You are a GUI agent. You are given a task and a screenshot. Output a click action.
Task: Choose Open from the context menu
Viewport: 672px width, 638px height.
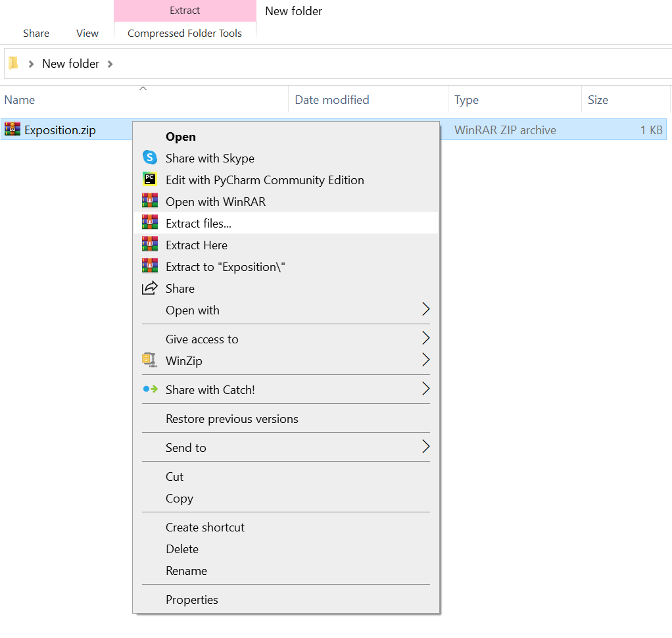point(286,137)
